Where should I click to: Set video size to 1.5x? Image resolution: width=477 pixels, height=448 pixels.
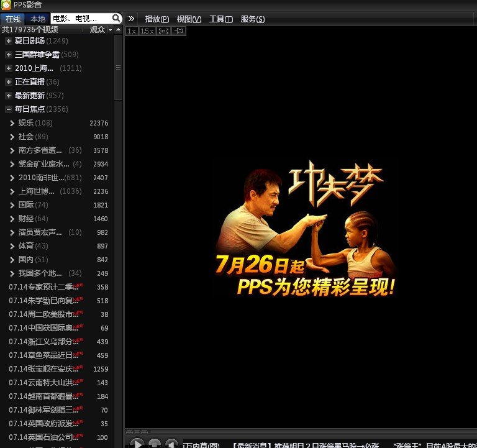tap(147, 31)
